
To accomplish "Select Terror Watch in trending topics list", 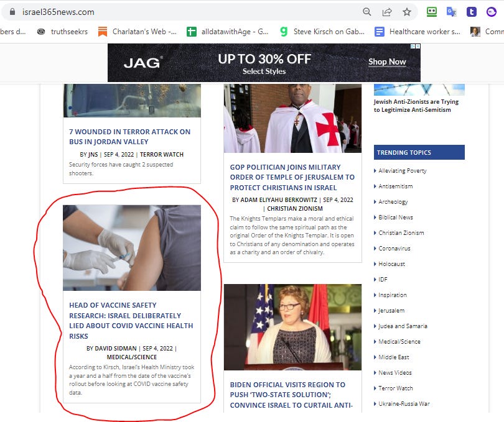I will 395,388.
